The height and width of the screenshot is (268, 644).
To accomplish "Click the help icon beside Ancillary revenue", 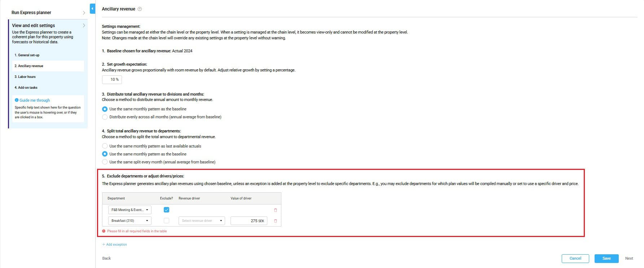I will pyautogui.click(x=140, y=9).
